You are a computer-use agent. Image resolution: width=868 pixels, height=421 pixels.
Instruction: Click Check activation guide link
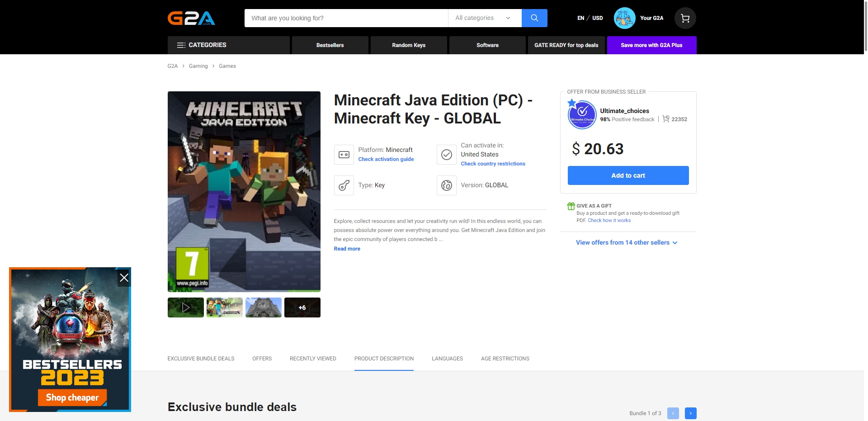tap(386, 159)
